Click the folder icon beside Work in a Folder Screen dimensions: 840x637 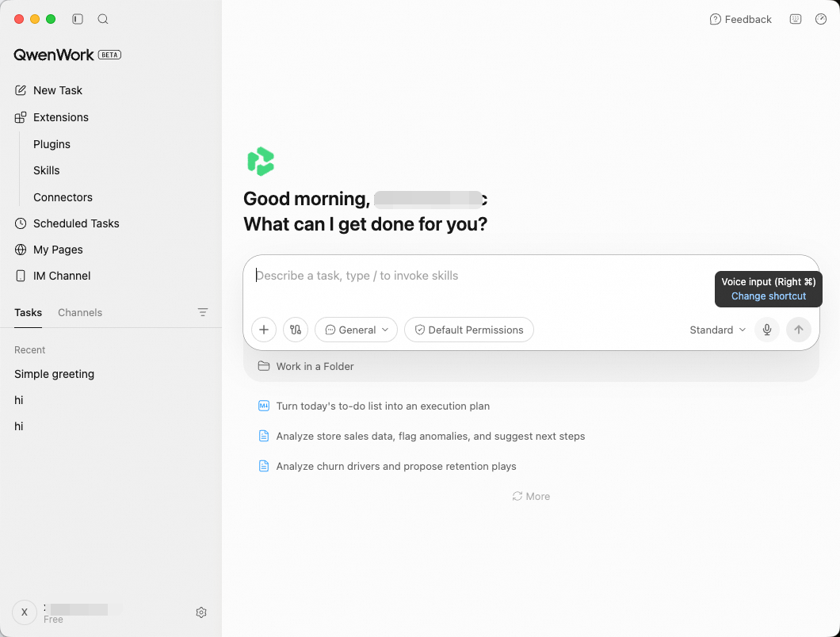(x=264, y=366)
